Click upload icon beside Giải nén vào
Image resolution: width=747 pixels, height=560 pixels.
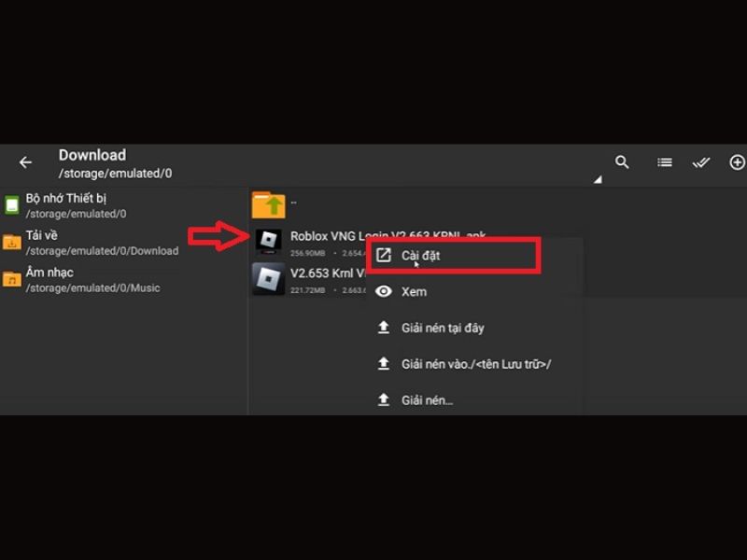[384, 364]
